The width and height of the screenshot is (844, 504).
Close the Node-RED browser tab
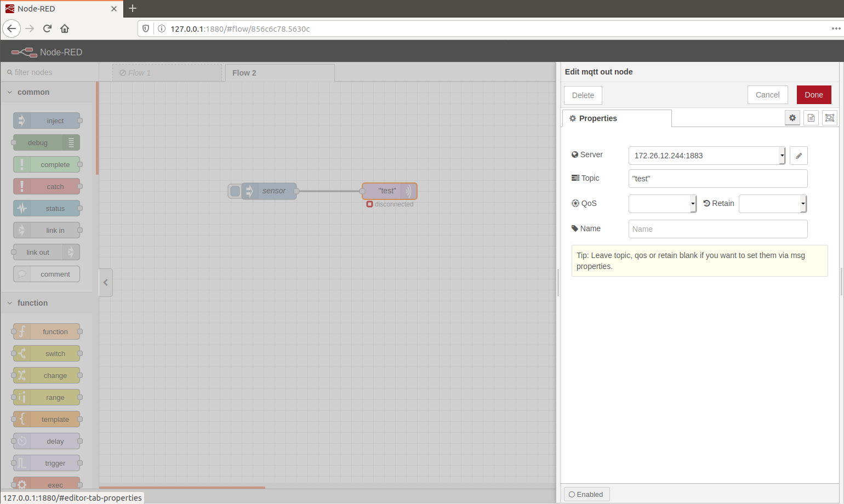click(114, 9)
